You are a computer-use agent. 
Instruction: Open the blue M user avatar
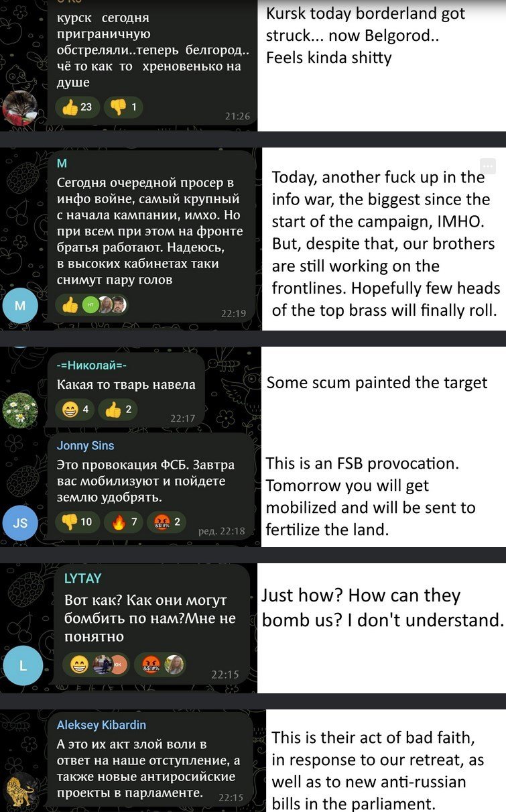20,306
